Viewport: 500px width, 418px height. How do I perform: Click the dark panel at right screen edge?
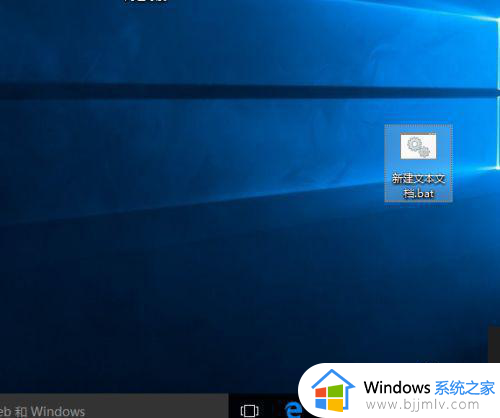[494, 344]
